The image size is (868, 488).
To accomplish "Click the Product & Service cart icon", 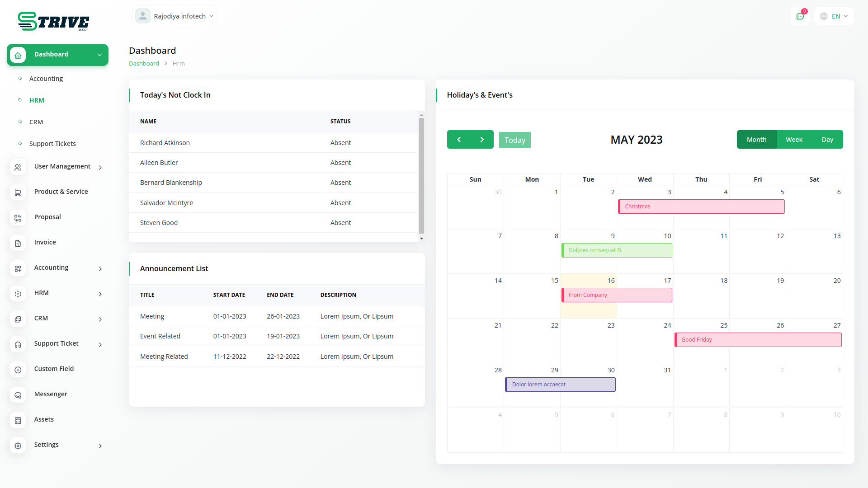I will coord(18,192).
